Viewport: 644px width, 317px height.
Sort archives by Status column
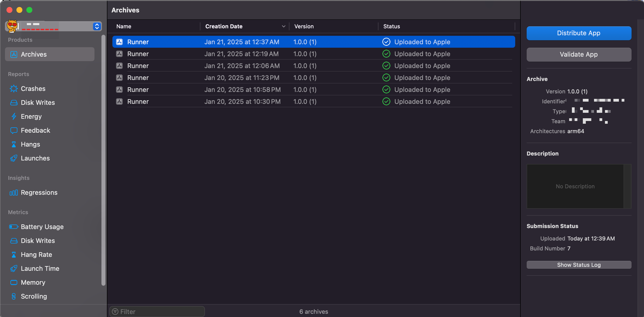392,26
